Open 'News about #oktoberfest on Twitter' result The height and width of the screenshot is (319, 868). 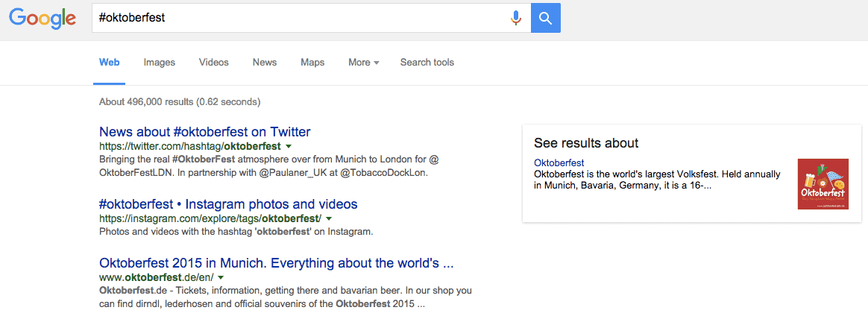205,132
